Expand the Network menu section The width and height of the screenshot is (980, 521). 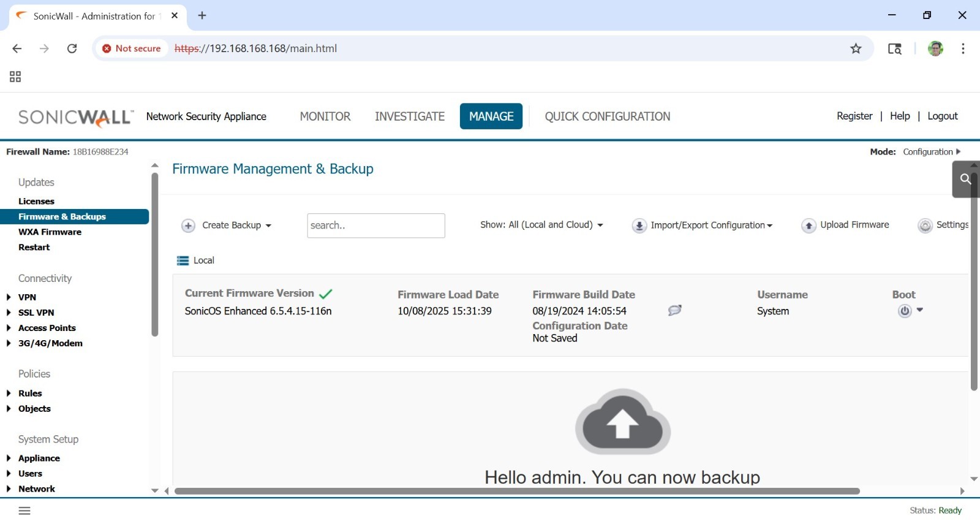coord(9,489)
